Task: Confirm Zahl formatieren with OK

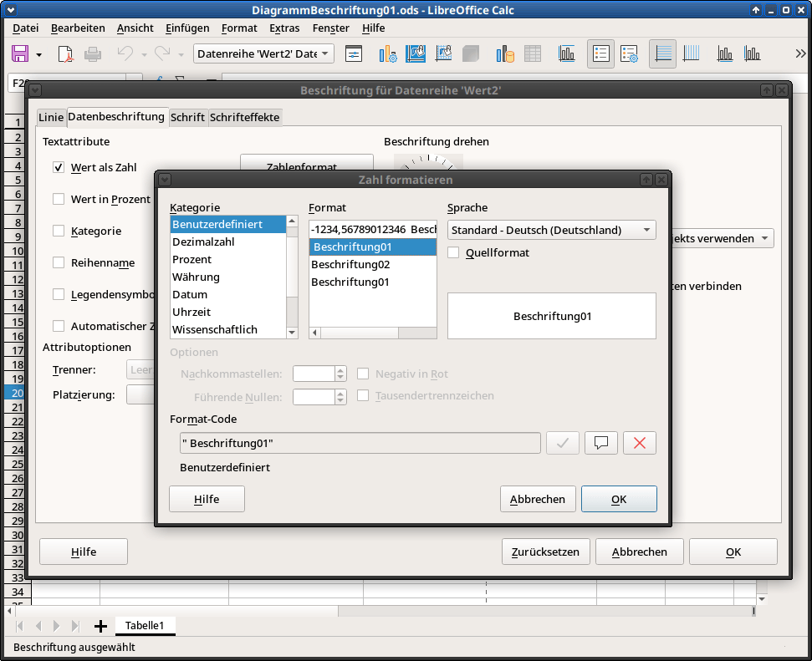Action: click(619, 499)
